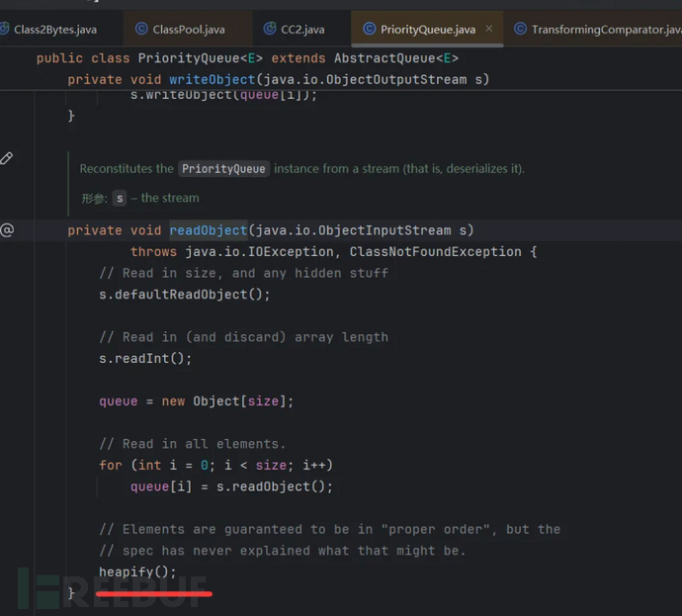Screen dimensions: 682x616
Task: Click the class icon on the ClassPool.java tab
Action: click(x=141, y=30)
